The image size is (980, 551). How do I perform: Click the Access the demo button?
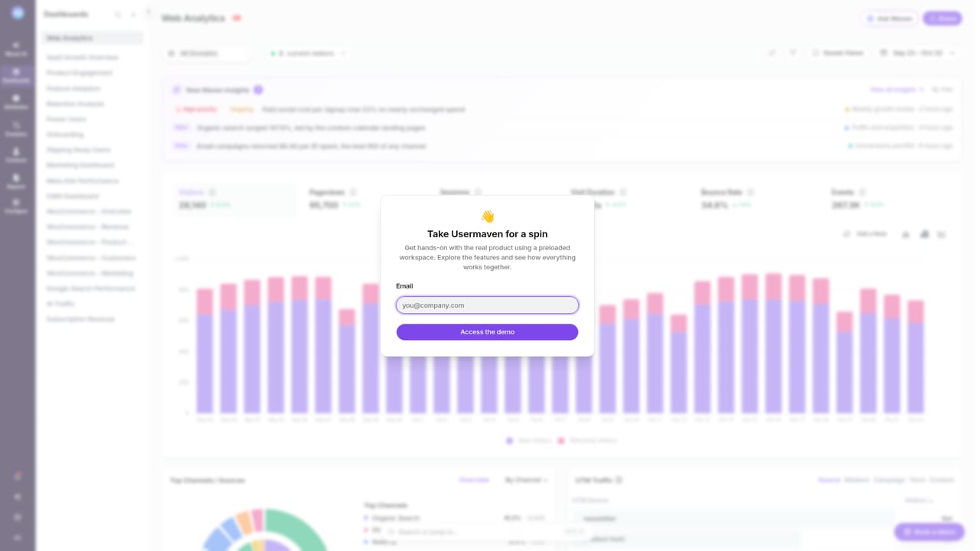[487, 332]
